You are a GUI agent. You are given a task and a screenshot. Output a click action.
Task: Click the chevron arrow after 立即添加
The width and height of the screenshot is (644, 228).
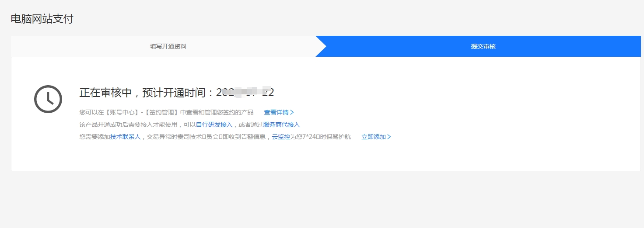(x=389, y=137)
